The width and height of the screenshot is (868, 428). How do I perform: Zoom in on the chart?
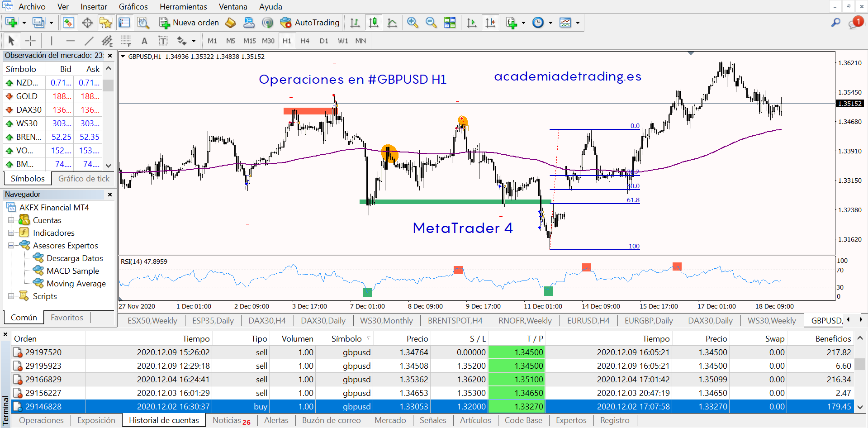click(x=412, y=22)
